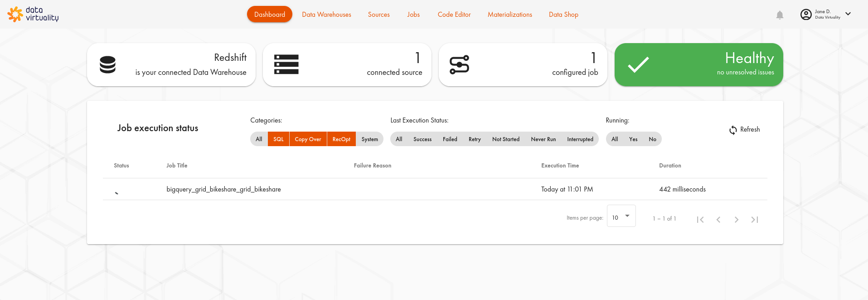Click the configured job pipeline icon
Screen dimensions: 868x300
click(459, 64)
